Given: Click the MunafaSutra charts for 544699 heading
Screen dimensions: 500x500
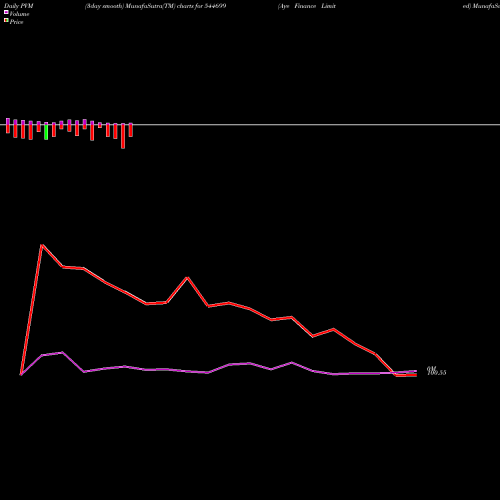Looking at the screenshot, I should (155, 6).
